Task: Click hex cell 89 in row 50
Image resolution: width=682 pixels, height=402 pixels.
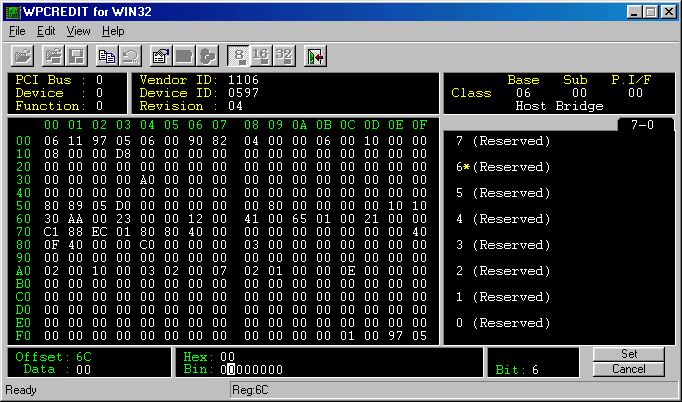Action: [x=76, y=206]
